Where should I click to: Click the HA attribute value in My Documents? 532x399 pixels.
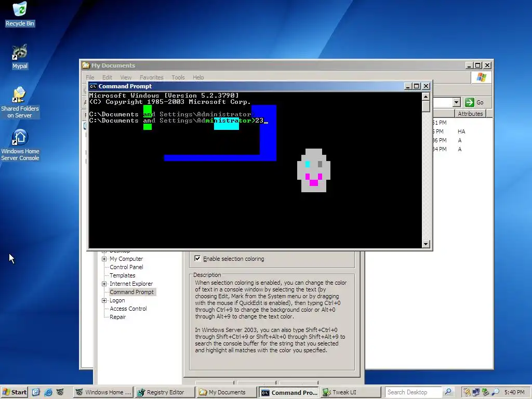461,131
